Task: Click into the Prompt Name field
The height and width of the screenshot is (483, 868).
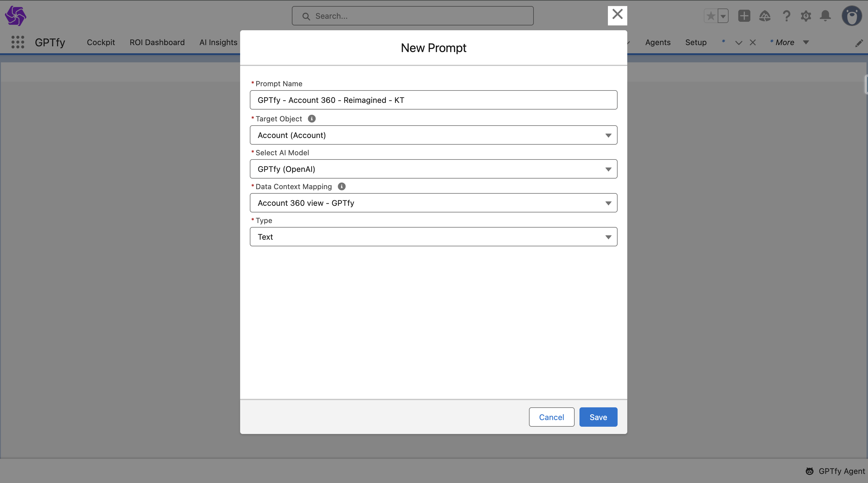Action: point(433,100)
